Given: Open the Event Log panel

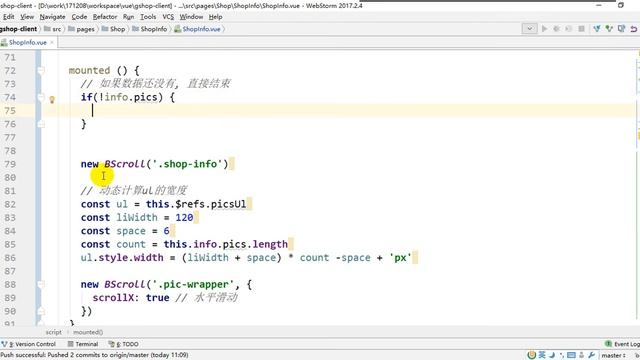Looking at the screenshot, I should click(x=622, y=344).
